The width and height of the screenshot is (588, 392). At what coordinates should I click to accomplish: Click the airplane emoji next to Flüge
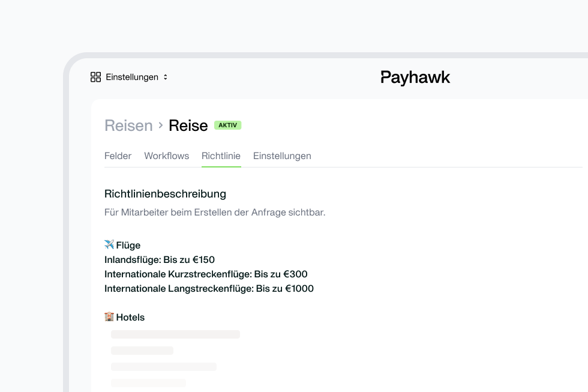pyautogui.click(x=109, y=244)
